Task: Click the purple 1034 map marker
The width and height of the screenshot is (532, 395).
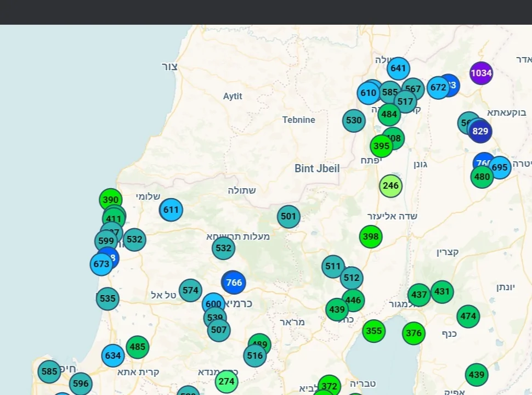Action: 481,73
